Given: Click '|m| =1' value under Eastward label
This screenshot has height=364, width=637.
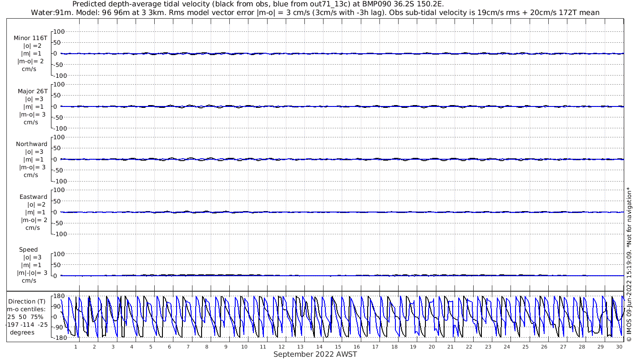Looking at the screenshot, I should (35, 212).
